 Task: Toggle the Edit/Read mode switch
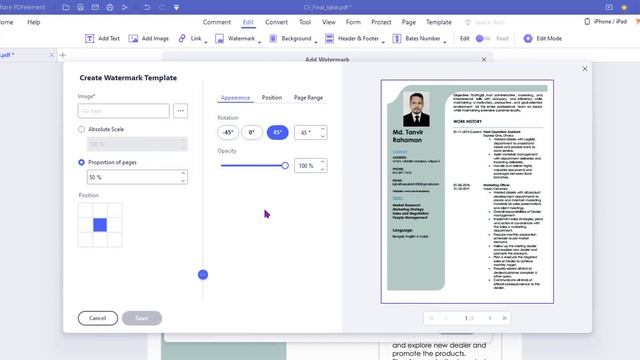point(483,38)
